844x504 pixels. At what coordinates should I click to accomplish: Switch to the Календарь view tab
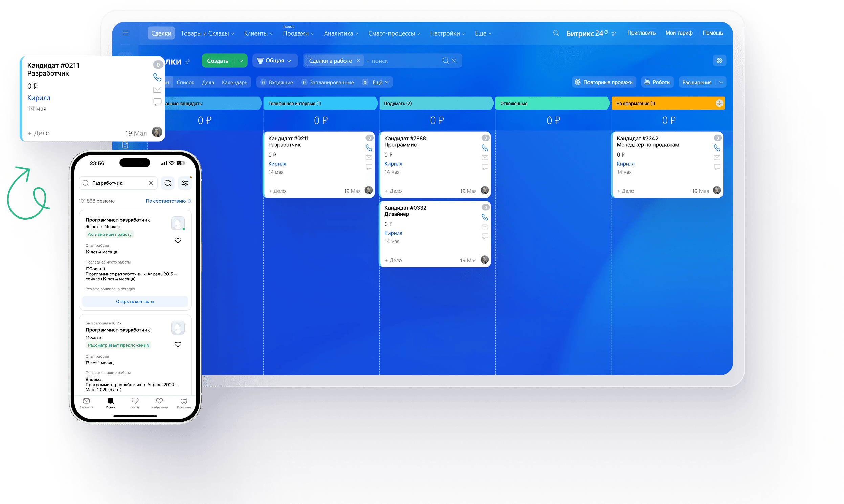(235, 82)
